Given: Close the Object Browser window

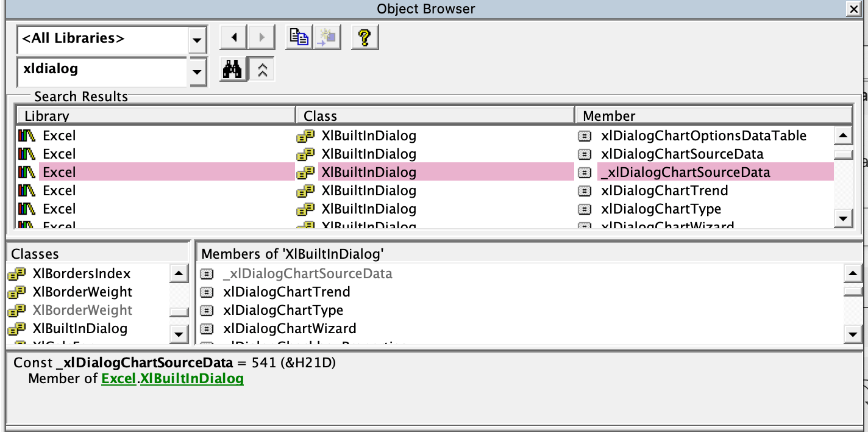Looking at the screenshot, I should (854, 9).
